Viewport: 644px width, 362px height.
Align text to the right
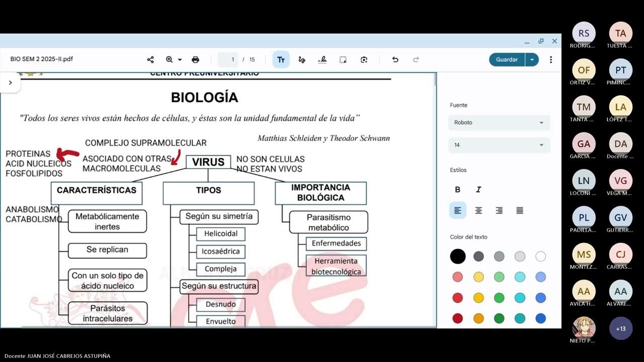pos(499,211)
